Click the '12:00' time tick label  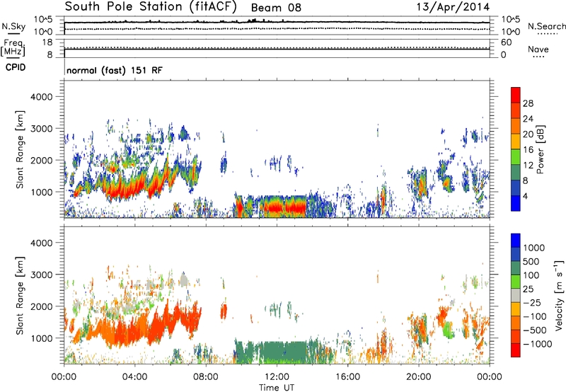coord(277,377)
